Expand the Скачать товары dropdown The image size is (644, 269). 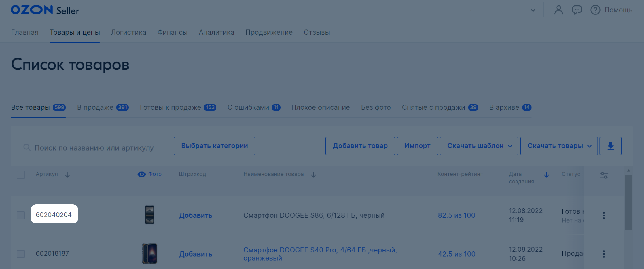(x=559, y=146)
